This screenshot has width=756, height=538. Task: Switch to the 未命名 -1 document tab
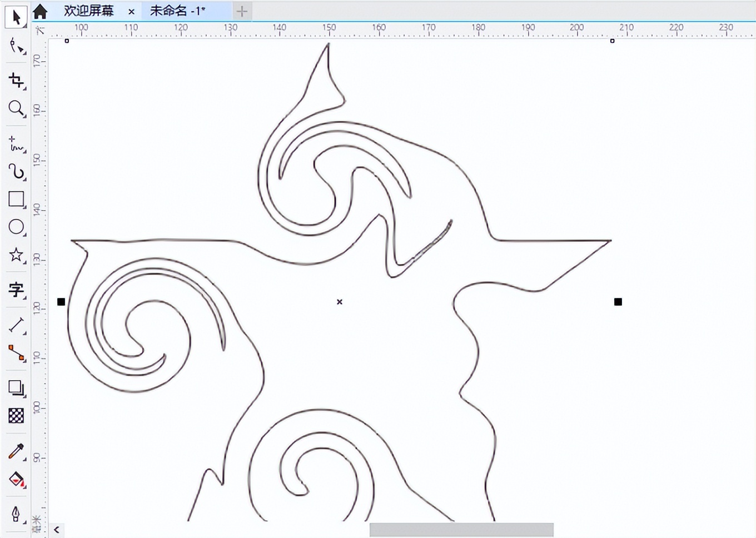click(x=177, y=11)
